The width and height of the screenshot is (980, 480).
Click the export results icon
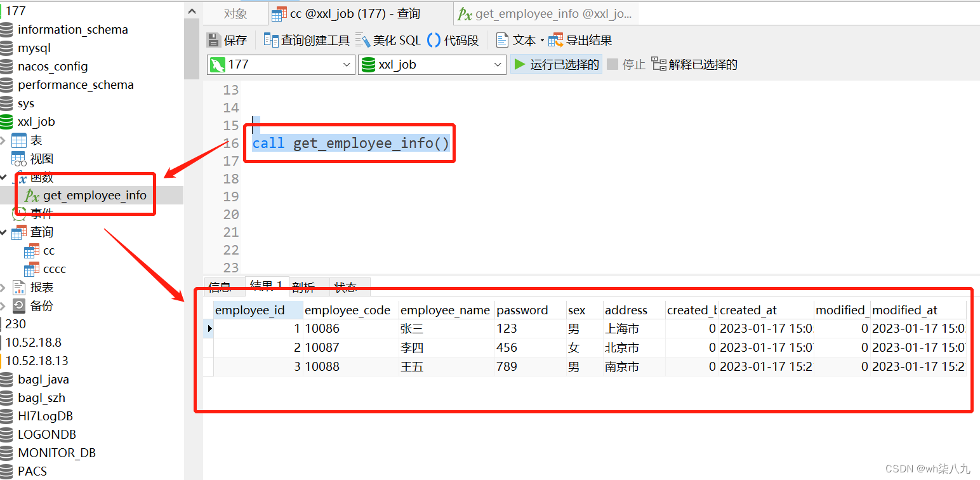tap(556, 40)
